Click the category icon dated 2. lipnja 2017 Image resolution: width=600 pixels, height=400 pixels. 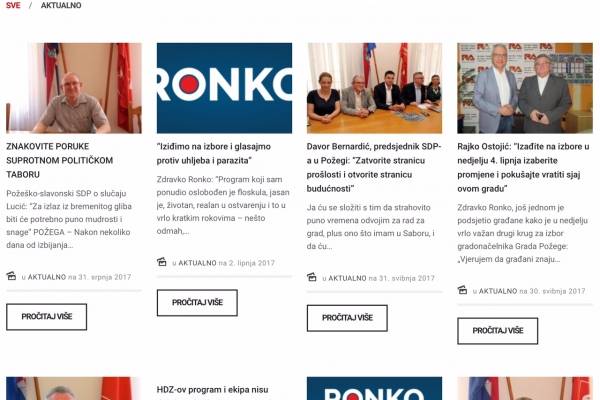(161, 262)
